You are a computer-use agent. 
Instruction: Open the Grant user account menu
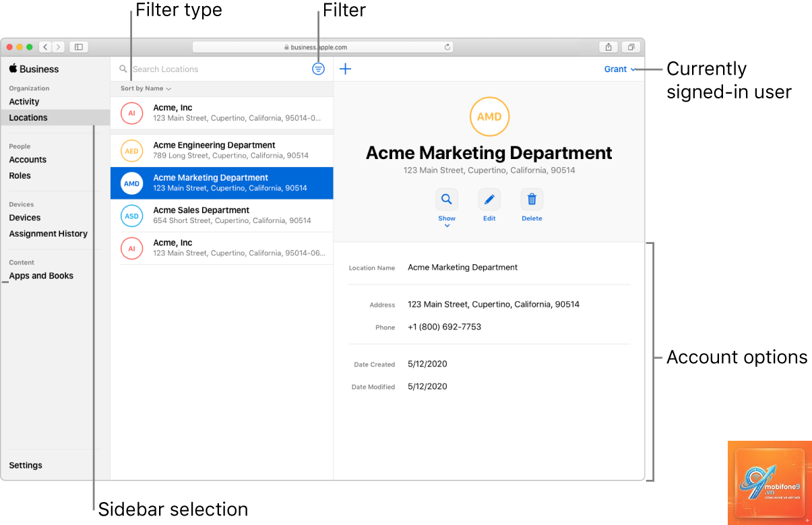[620, 69]
